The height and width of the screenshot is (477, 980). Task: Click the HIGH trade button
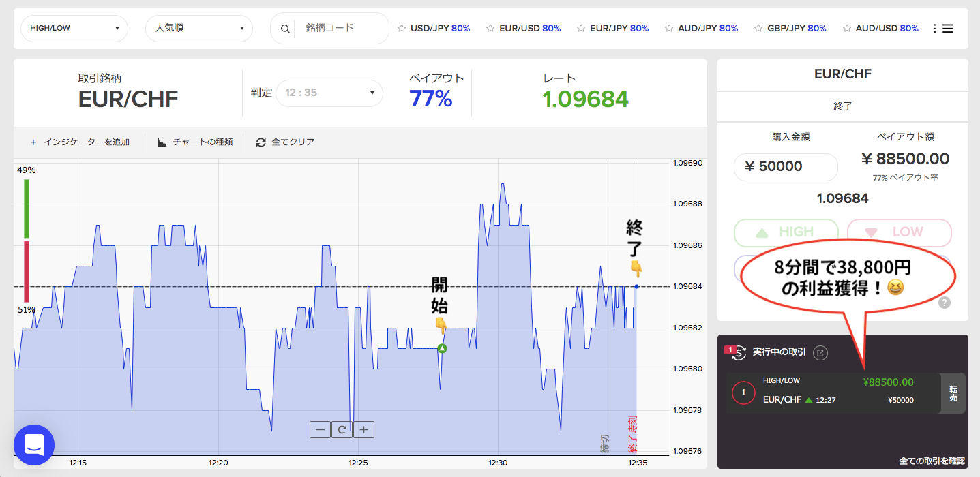[786, 232]
